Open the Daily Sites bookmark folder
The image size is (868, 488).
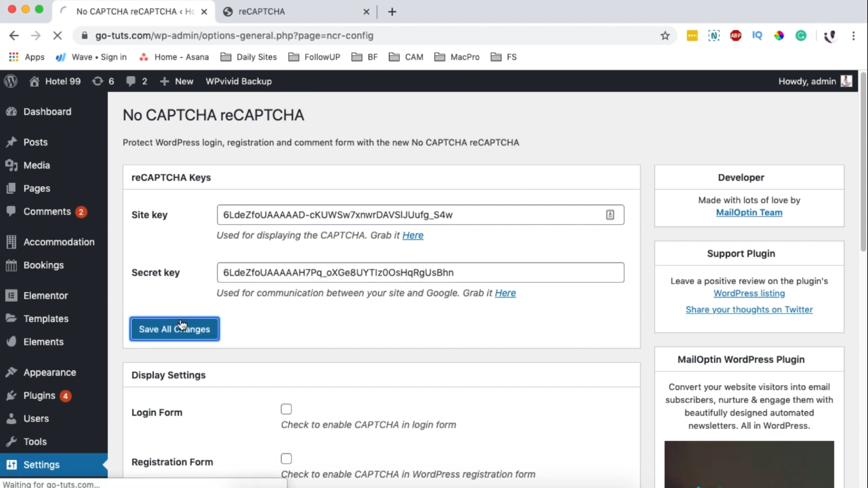pos(248,57)
